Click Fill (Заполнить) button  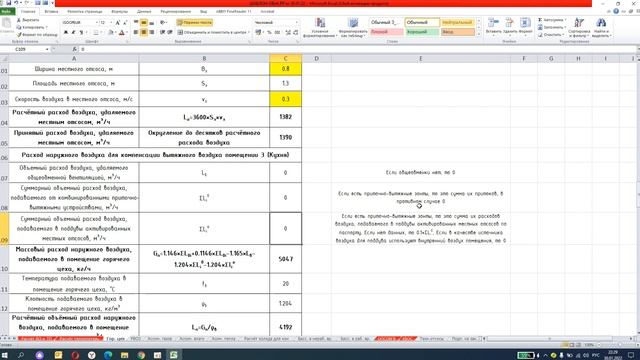coord(552,27)
